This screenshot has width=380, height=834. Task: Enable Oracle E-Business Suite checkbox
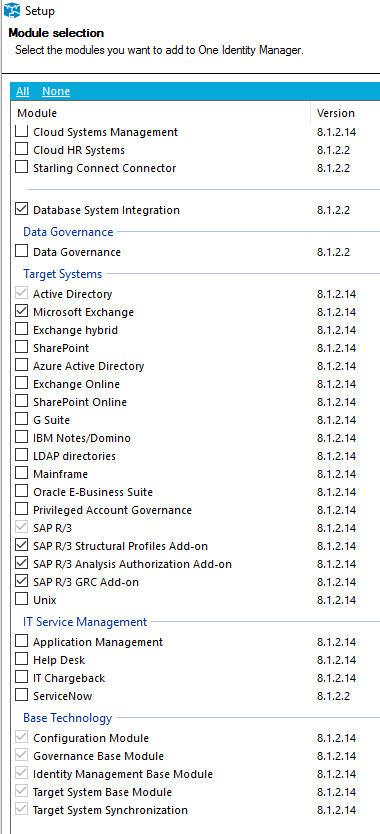tap(22, 491)
